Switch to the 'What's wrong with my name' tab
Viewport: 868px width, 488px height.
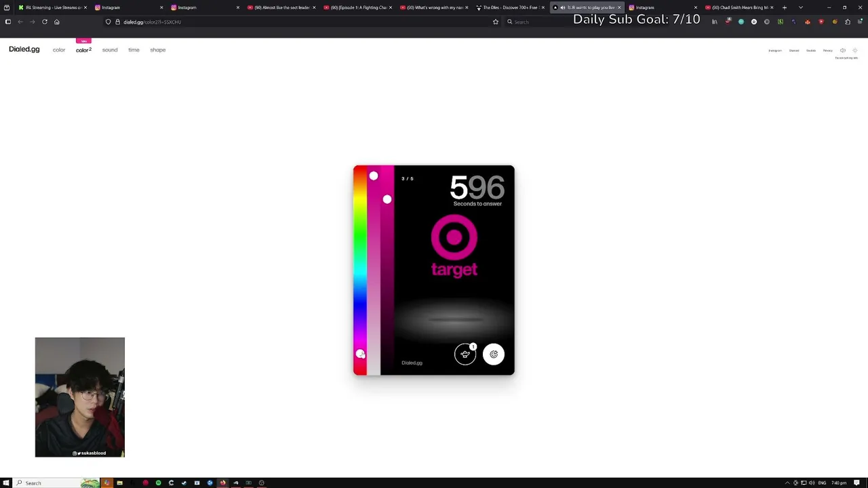(434, 7)
